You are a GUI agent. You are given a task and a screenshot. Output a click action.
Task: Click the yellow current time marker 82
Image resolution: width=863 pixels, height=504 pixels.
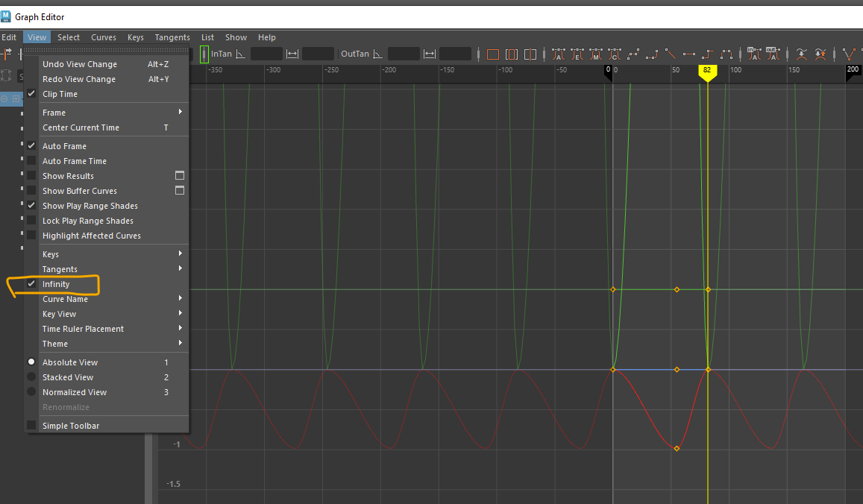(707, 71)
